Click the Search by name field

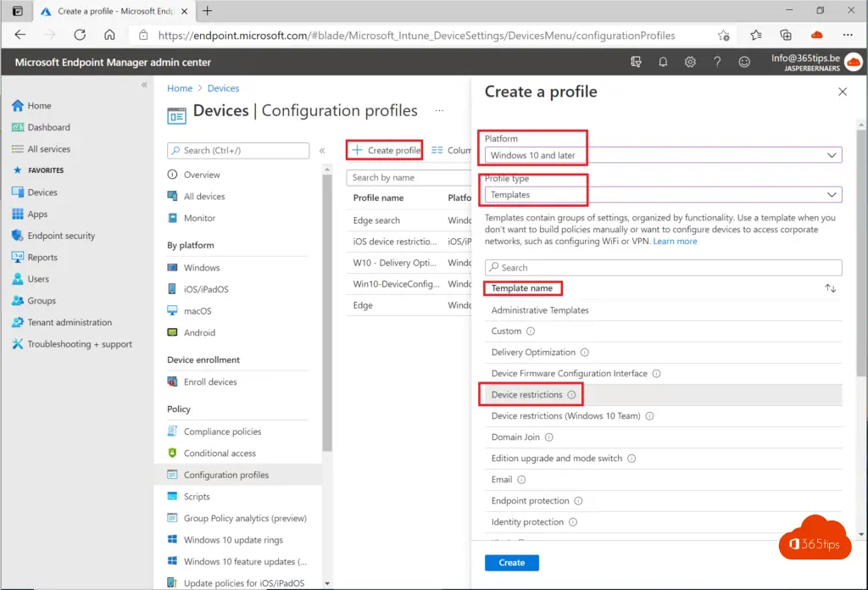point(409,178)
